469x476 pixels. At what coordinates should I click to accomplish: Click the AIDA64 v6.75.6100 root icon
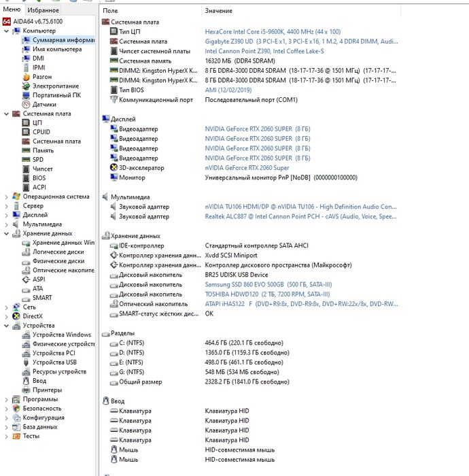pyautogui.click(x=6, y=22)
